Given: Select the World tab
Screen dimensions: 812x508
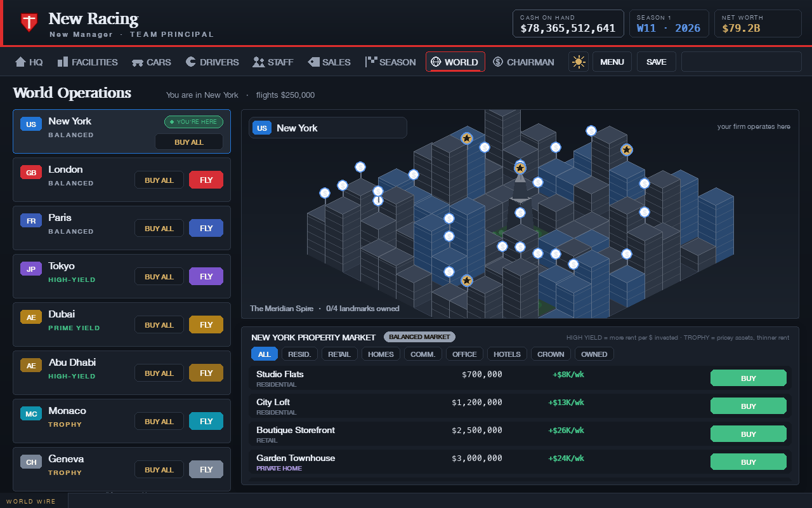Looking at the screenshot, I should [x=455, y=62].
